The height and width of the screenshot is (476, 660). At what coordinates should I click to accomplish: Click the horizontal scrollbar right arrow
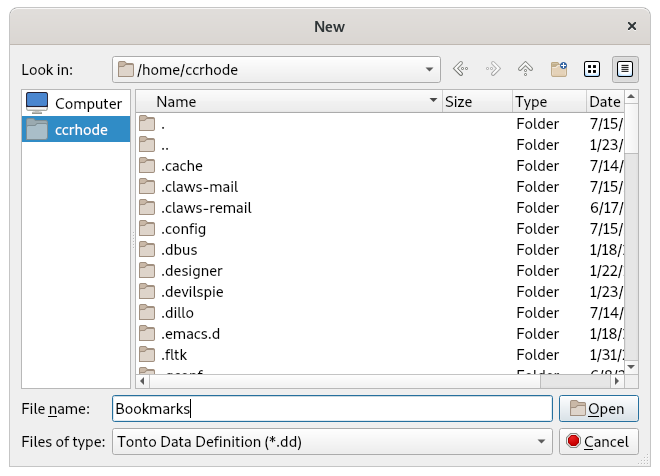(x=617, y=381)
